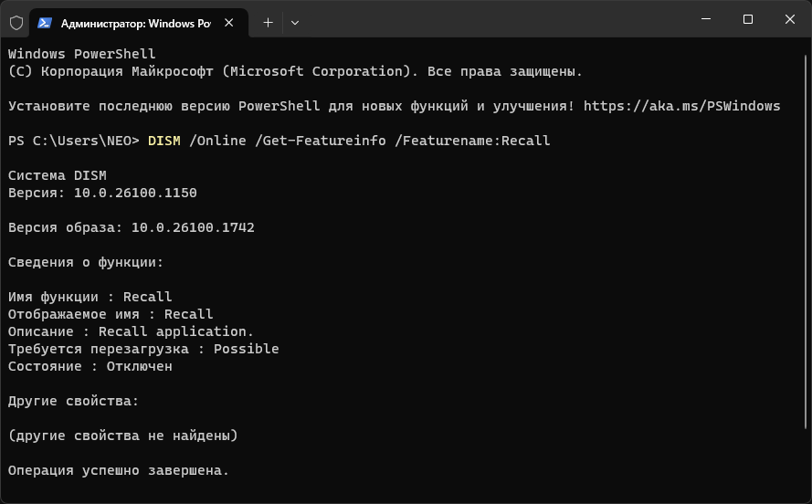Click the Операция успешно завершена message
Viewport: 812px width, 504px height.
119,470
